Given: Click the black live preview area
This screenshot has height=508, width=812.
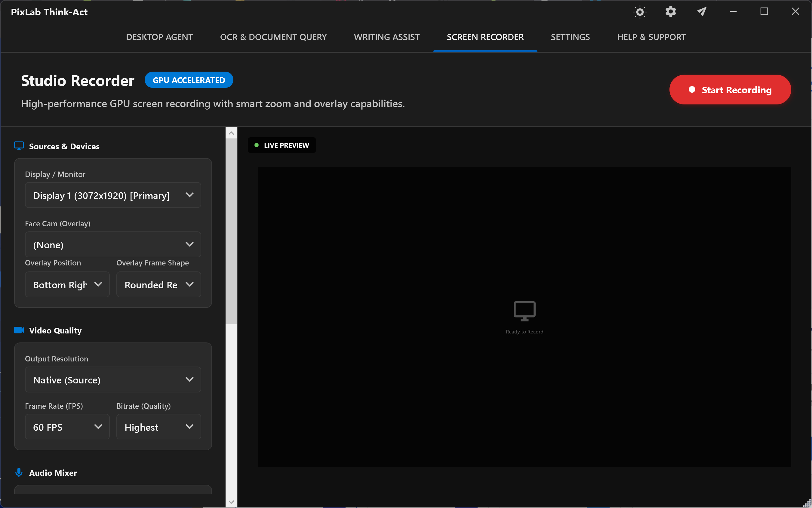Looking at the screenshot, I should (524, 317).
